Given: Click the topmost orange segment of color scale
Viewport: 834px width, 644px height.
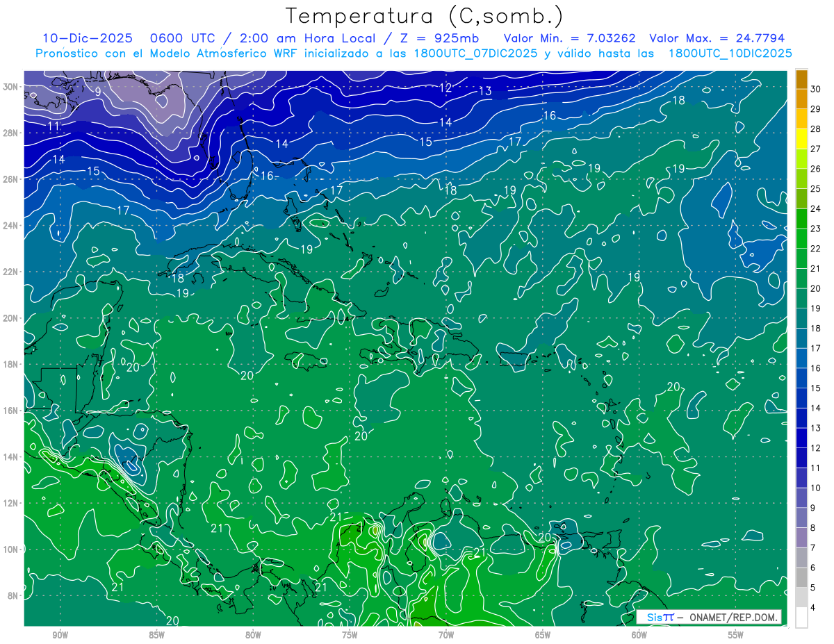Looking at the screenshot, I should 801,79.
